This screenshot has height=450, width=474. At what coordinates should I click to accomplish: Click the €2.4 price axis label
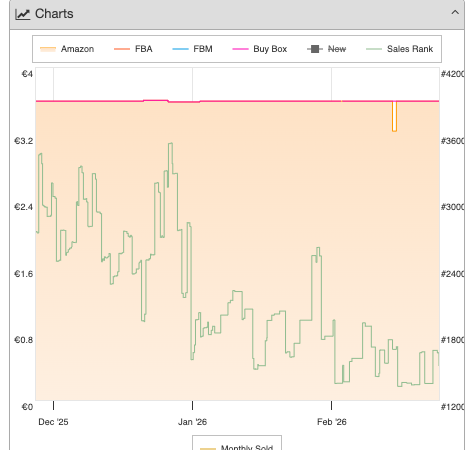point(23,207)
